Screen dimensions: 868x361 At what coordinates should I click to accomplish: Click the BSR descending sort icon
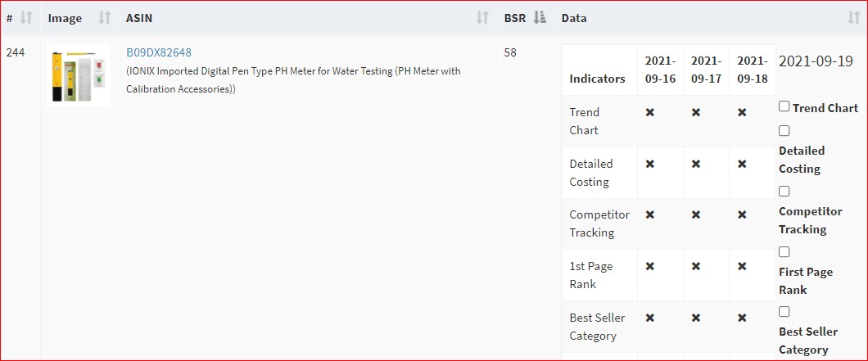[540, 18]
